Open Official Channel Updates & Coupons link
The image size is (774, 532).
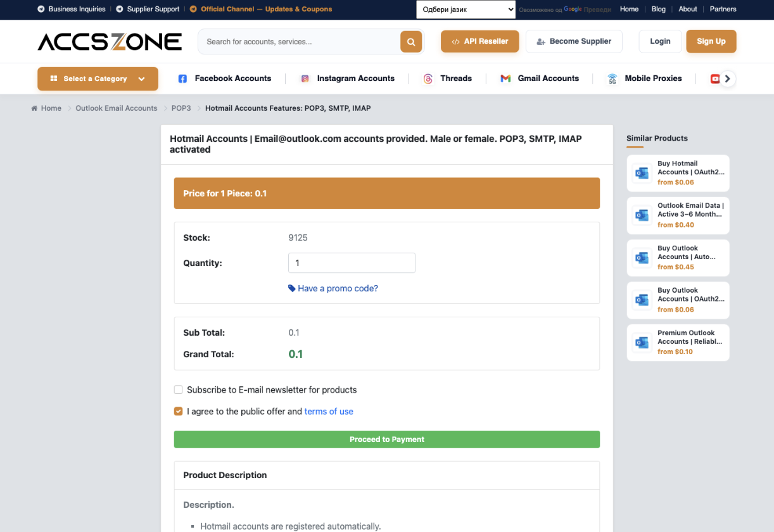pyautogui.click(x=266, y=9)
